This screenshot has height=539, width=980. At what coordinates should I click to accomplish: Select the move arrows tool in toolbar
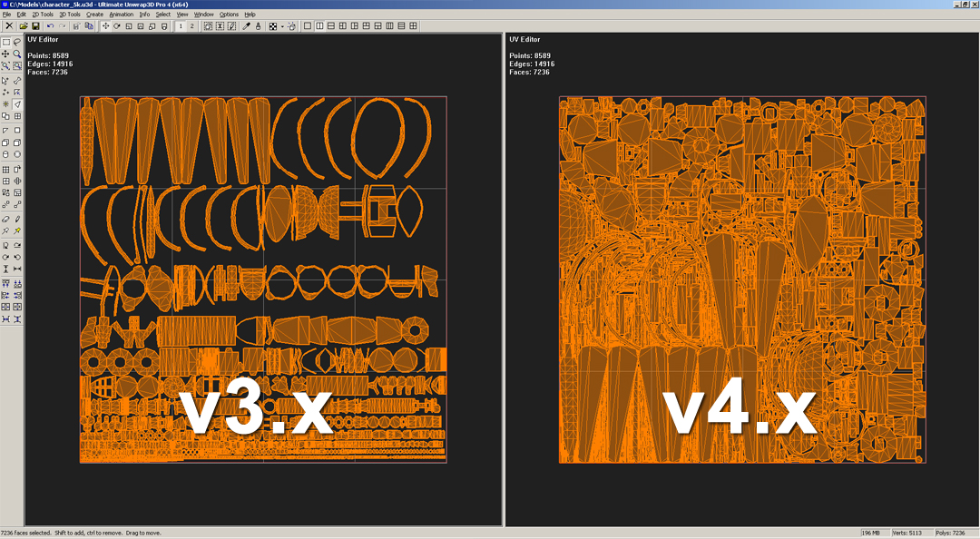click(x=105, y=26)
